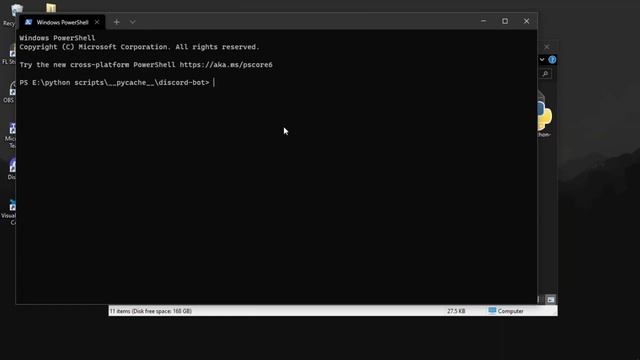
Task: Click the PowerShell icon on the tab
Action: [x=28, y=22]
